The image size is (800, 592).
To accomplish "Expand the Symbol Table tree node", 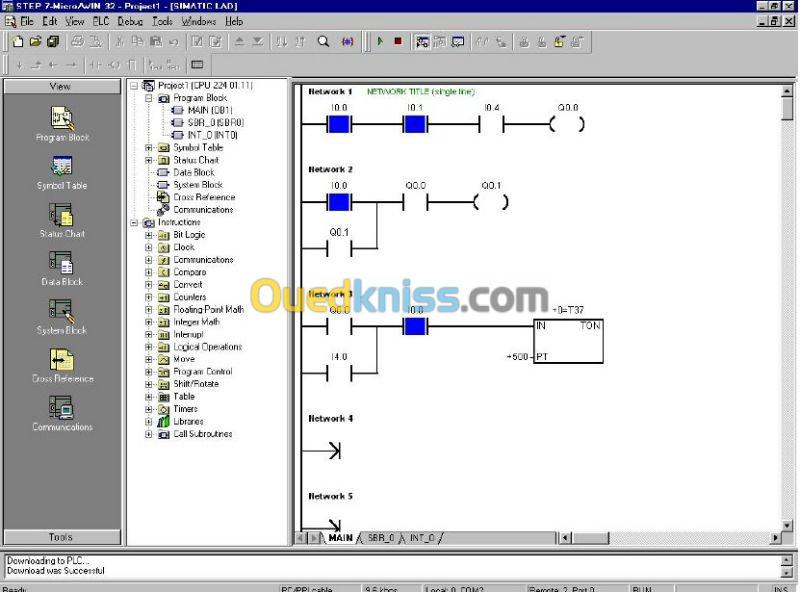I will [x=148, y=148].
